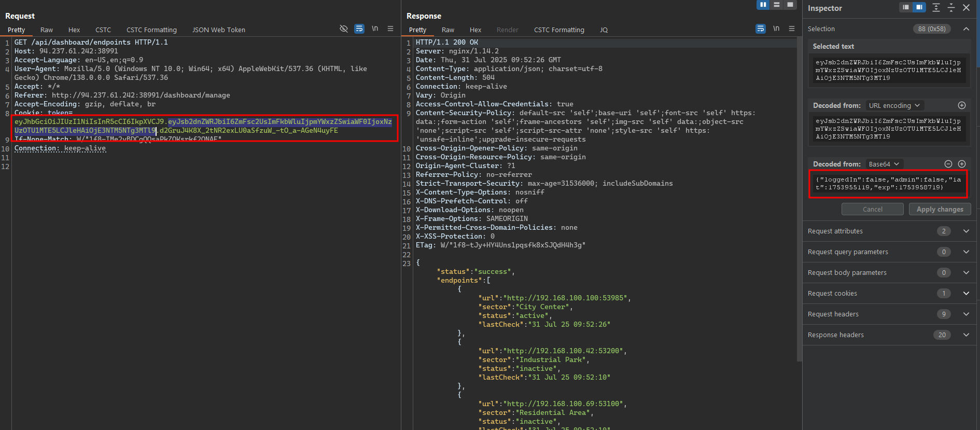Click HTTP/1.1 200 OK status line
Viewport: 980px width, 430px height.
click(x=447, y=42)
